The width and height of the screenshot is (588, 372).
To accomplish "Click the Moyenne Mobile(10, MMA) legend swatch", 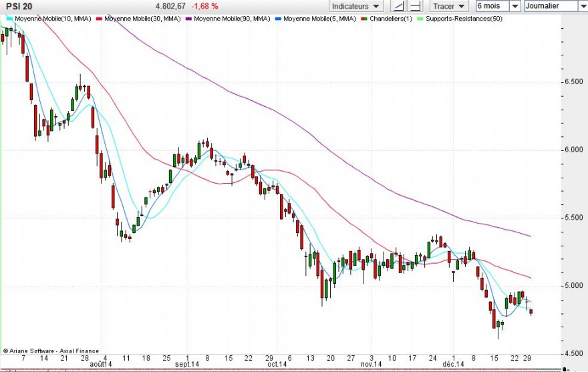I will pyautogui.click(x=9, y=19).
